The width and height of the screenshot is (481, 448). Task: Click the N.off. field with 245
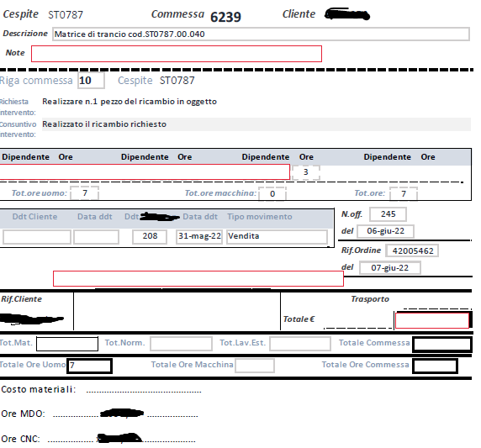(x=388, y=214)
